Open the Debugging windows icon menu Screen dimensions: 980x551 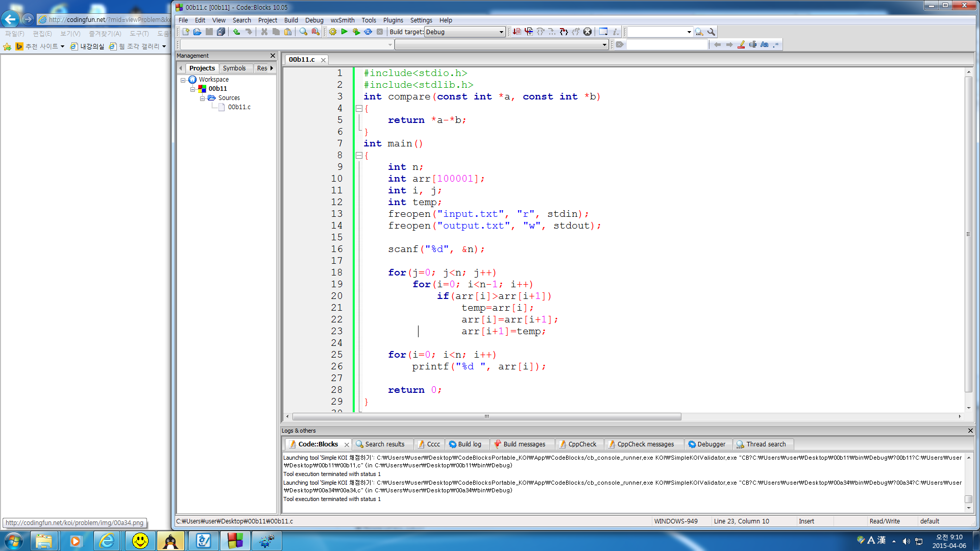603,32
